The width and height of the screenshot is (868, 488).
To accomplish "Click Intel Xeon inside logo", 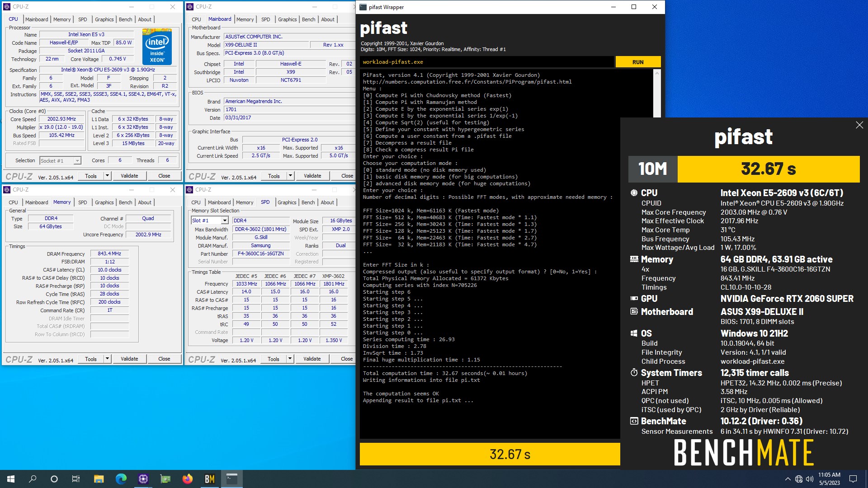I will pyautogui.click(x=157, y=47).
